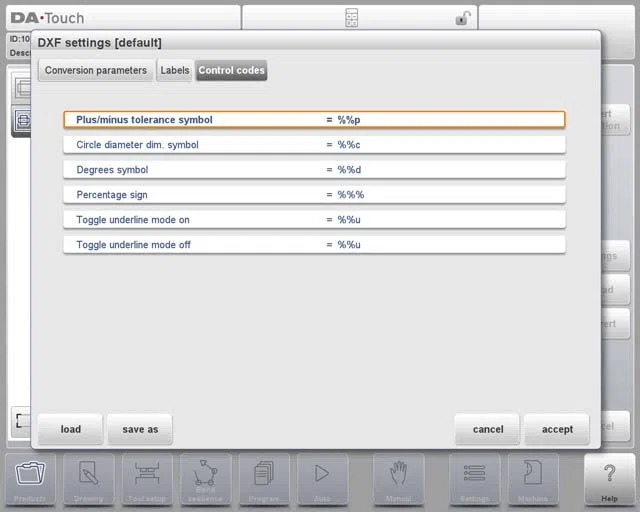
Task: Open the Program mode icon
Action: pyautogui.click(x=264, y=480)
